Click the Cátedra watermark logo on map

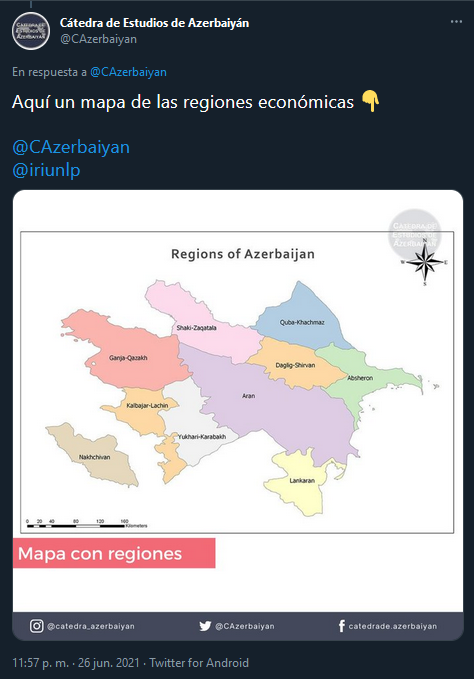(414, 234)
